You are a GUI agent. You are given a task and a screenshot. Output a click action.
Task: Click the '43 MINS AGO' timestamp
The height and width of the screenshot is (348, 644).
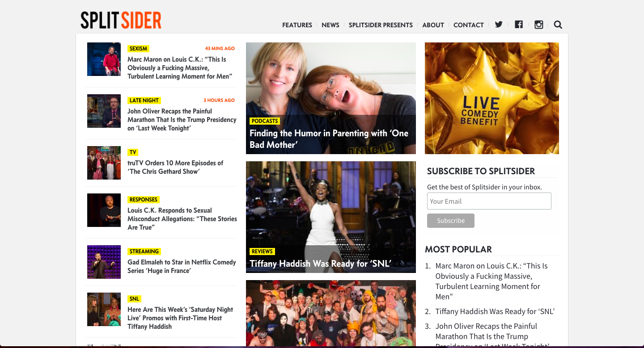click(x=220, y=48)
